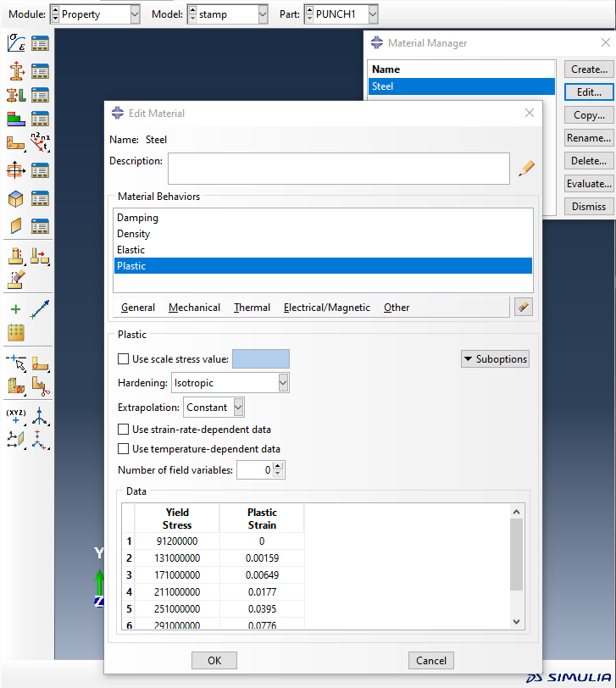Open the Electrical/Magnetic menu

(327, 307)
